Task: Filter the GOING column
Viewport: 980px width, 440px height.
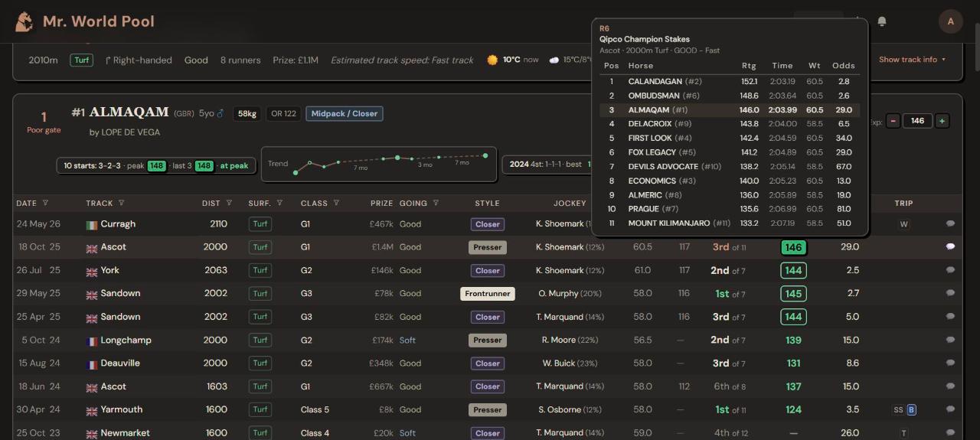Action: tap(436, 204)
